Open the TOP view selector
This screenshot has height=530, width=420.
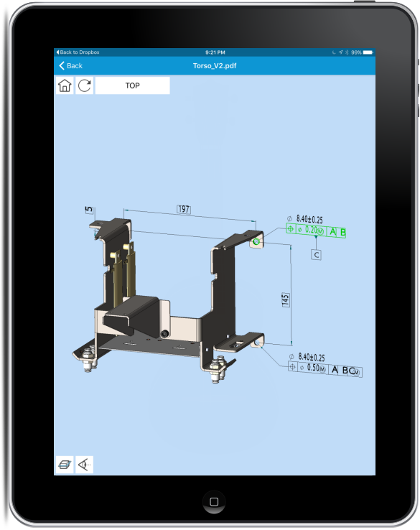tap(132, 85)
